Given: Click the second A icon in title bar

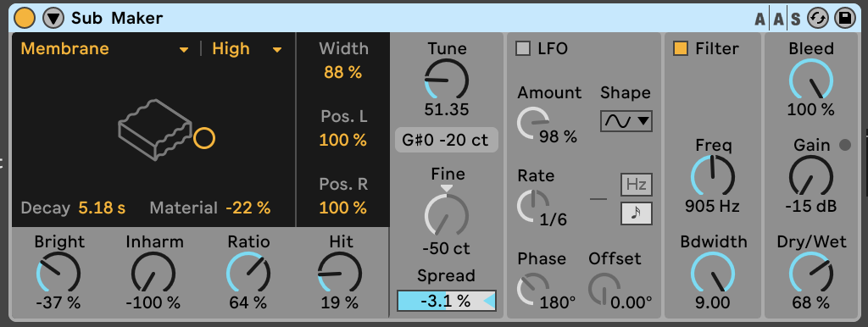Looking at the screenshot, I should (778, 19).
